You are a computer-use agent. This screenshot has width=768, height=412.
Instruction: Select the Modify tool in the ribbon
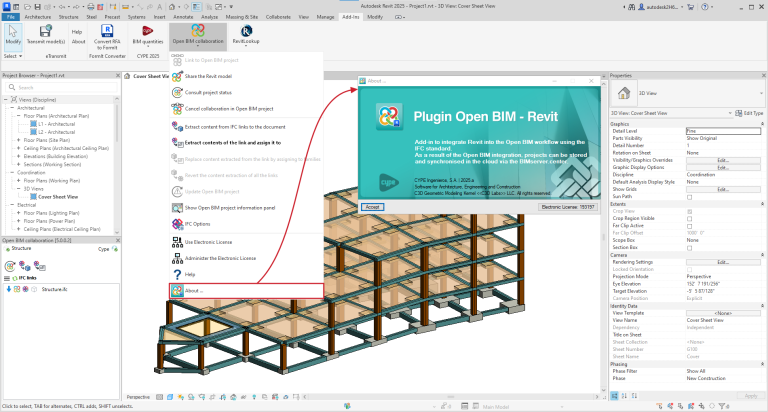click(x=13, y=35)
